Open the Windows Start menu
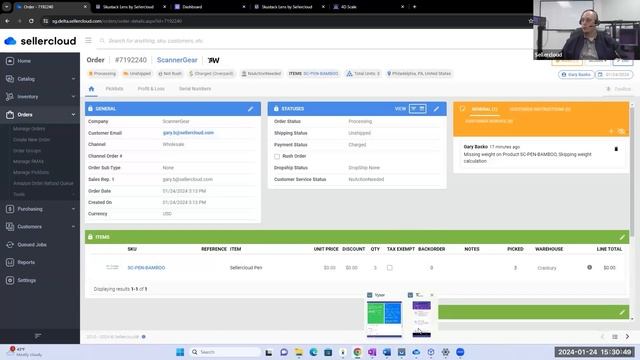Screen dimensions: 640x360 point(180,352)
